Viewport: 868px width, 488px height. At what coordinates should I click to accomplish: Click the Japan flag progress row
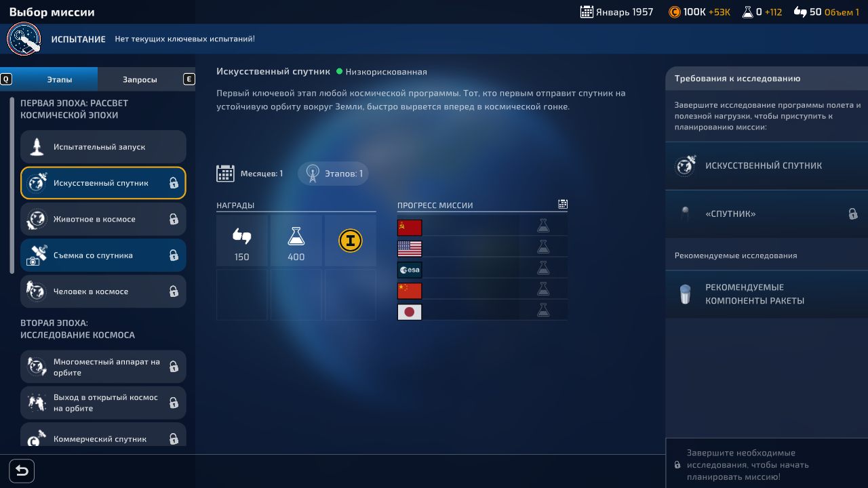pos(410,312)
